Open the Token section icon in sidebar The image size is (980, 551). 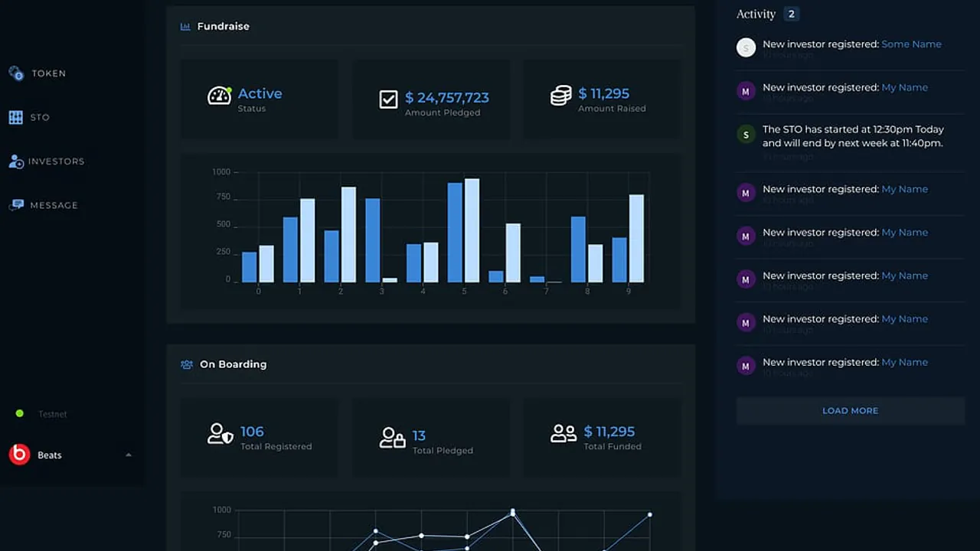pos(16,73)
